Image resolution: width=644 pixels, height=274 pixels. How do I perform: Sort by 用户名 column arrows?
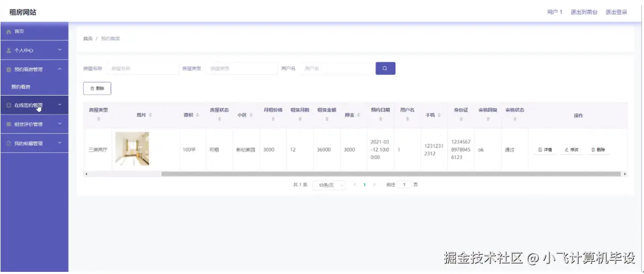tap(407, 119)
